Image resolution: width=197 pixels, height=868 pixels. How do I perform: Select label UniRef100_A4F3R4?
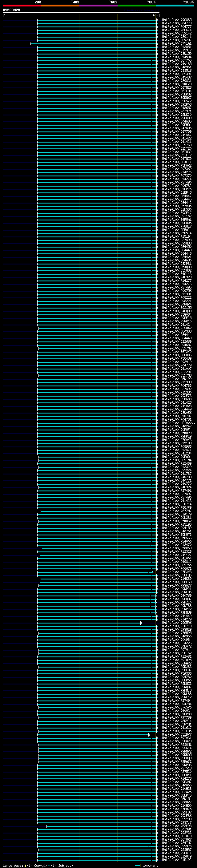[x=176, y=487]
